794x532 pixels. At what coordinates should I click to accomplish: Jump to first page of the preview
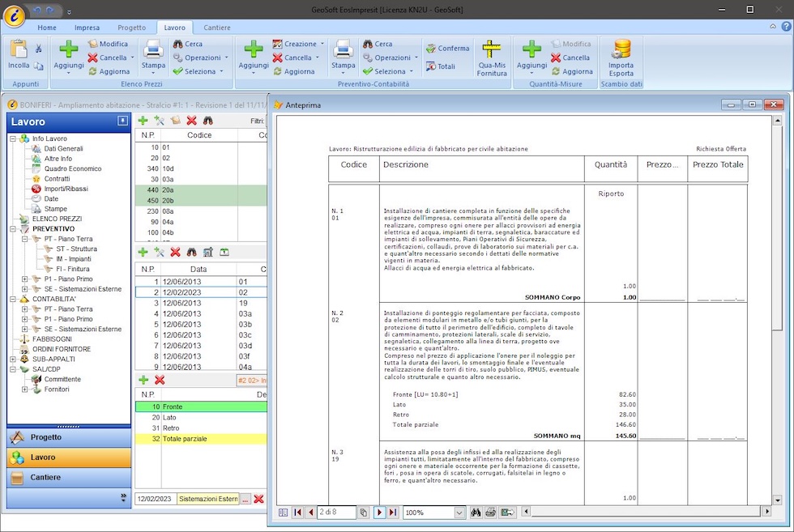(298, 513)
